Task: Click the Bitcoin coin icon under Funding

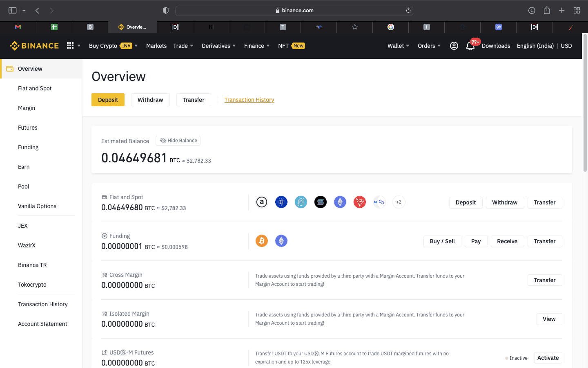Action: tap(262, 241)
